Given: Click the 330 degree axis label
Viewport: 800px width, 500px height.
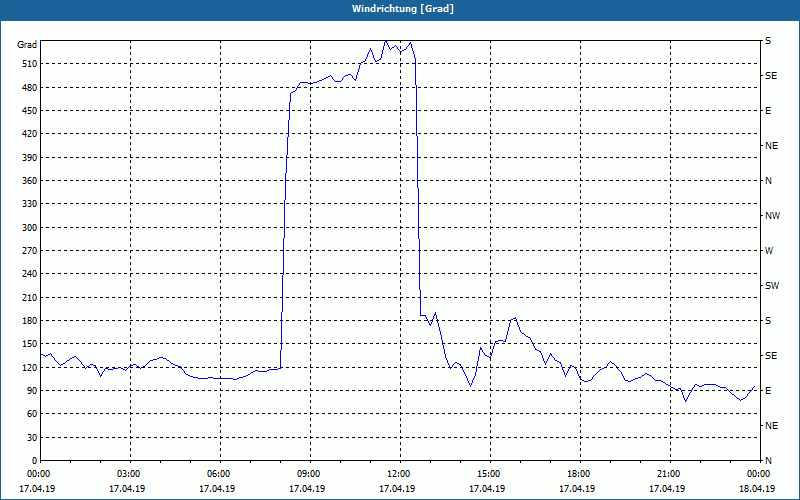Looking at the screenshot, I should click(29, 204).
